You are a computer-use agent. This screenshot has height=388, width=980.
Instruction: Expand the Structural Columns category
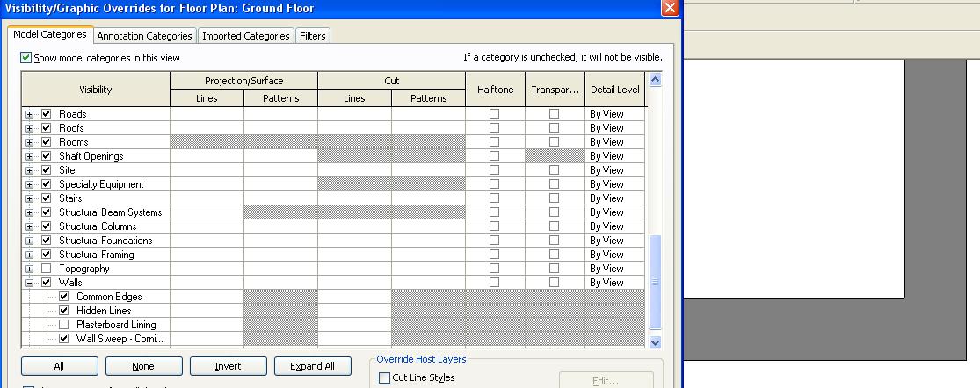[x=30, y=226]
